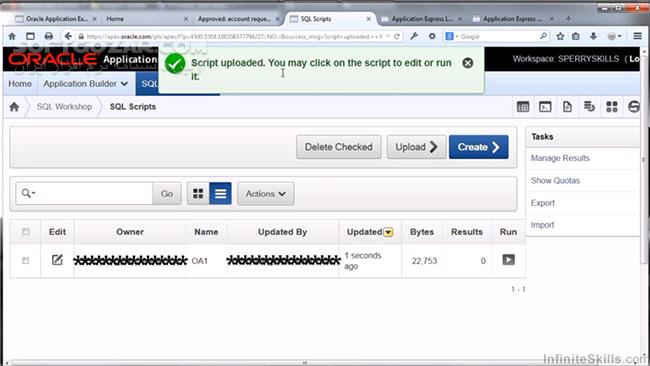
Task: Edit the OA1 script with pencil icon
Action: tap(57, 260)
